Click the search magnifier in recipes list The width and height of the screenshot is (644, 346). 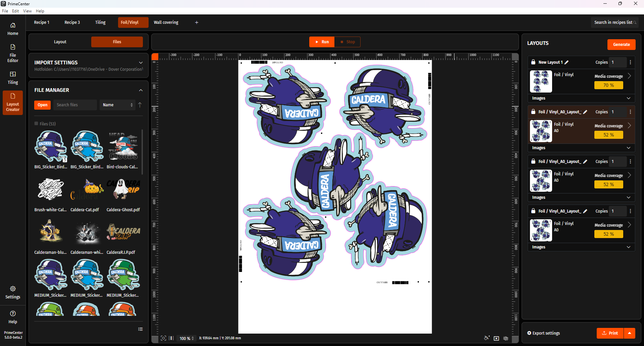(635, 22)
